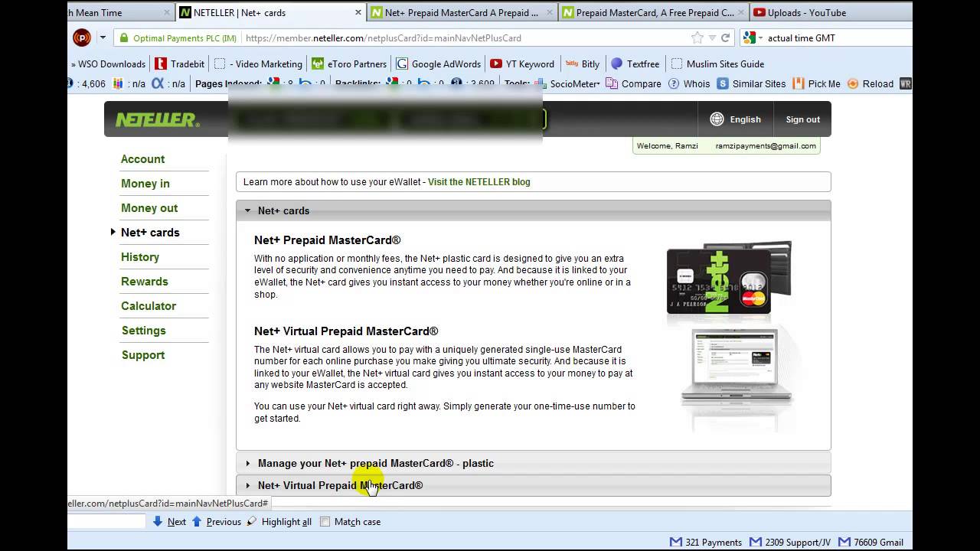The width and height of the screenshot is (980, 551).
Task: Open the English language selector
Action: click(x=735, y=119)
